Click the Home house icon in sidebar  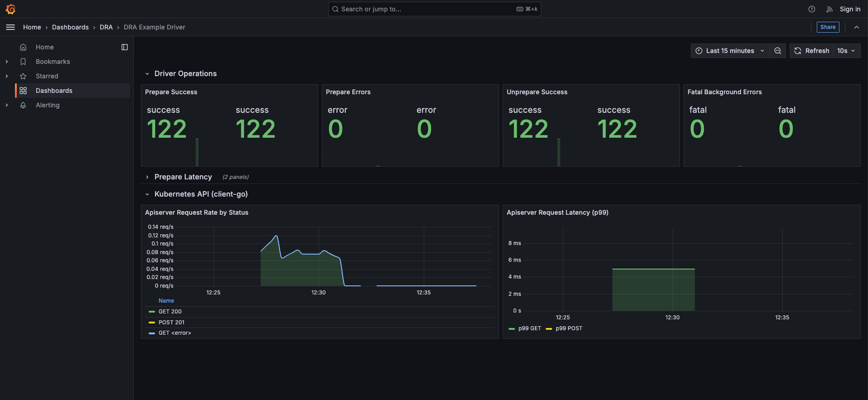point(23,47)
